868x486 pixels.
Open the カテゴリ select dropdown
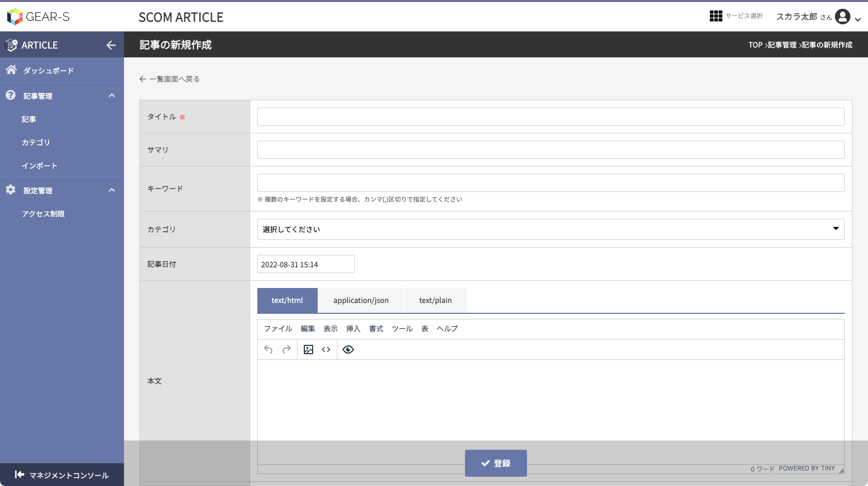point(551,230)
